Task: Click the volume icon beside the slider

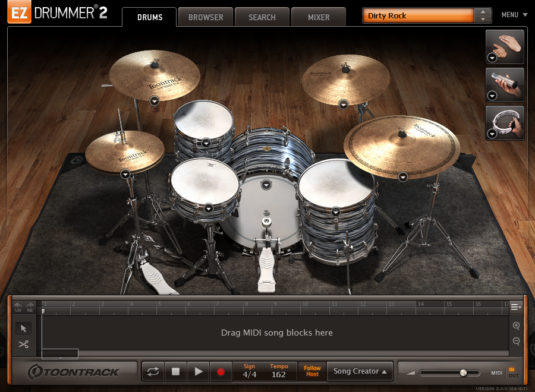Action: click(410, 373)
